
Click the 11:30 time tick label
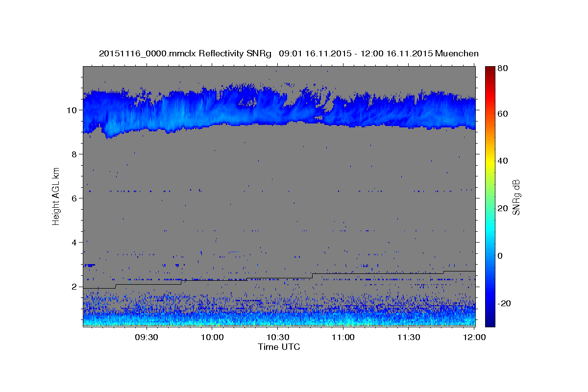pyautogui.click(x=408, y=337)
